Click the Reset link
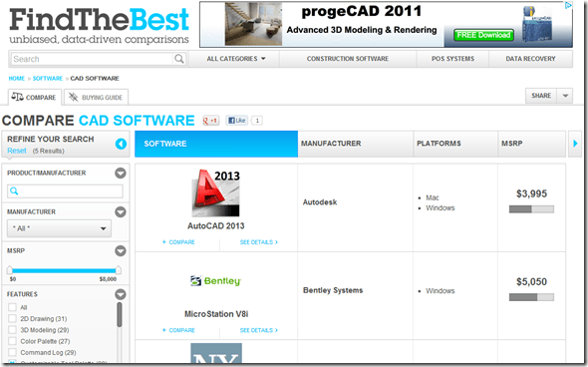This screenshot has height=367, width=588. tap(17, 151)
